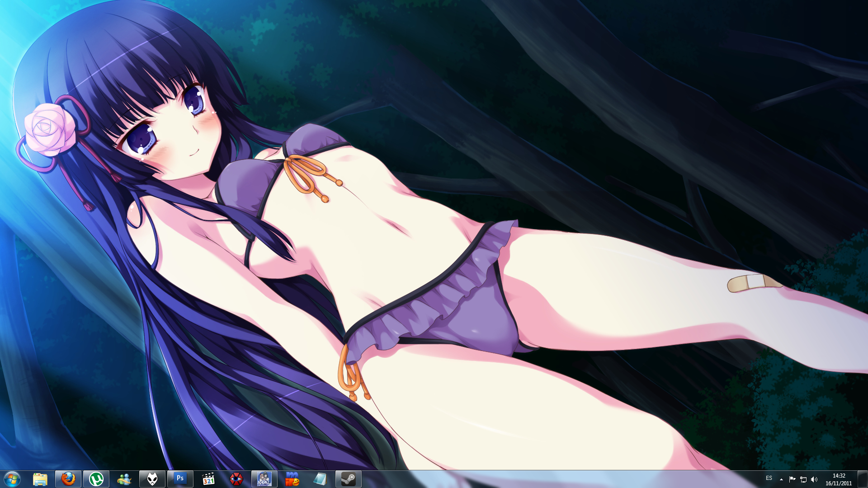This screenshot has height=488, width=868.
Task: Click the Show Desktop button
Action: 863,479
